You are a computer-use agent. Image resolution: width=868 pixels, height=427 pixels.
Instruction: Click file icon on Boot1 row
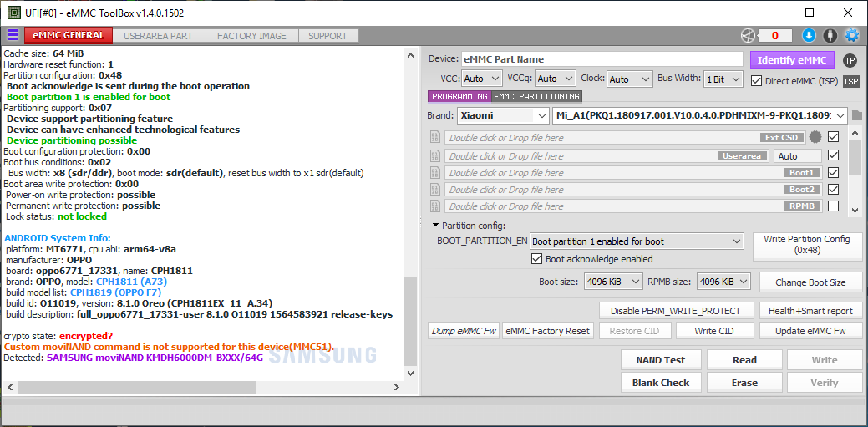[434, 173]
